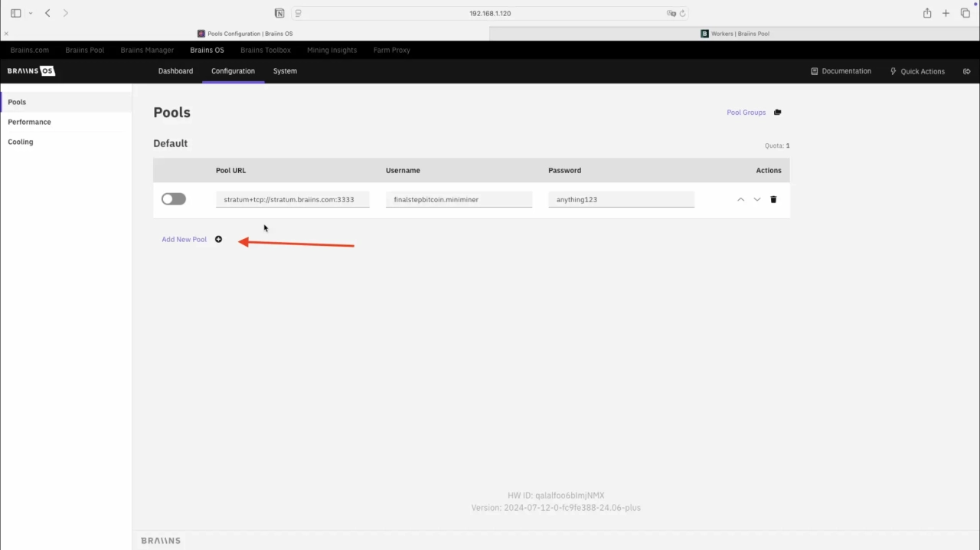Screen dimensions: 980x550
Task: Show the tab overview icon
Action: click(965, 13)
